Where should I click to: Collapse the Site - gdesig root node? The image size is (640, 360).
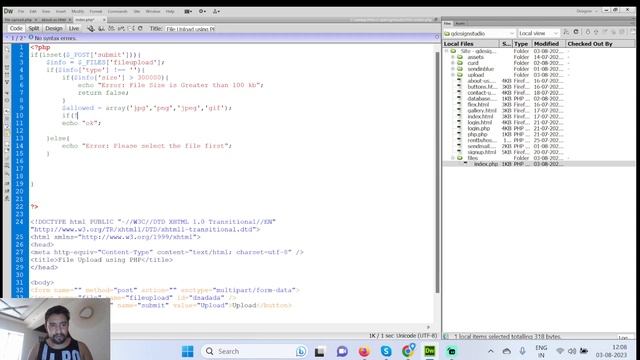[446, 51]
